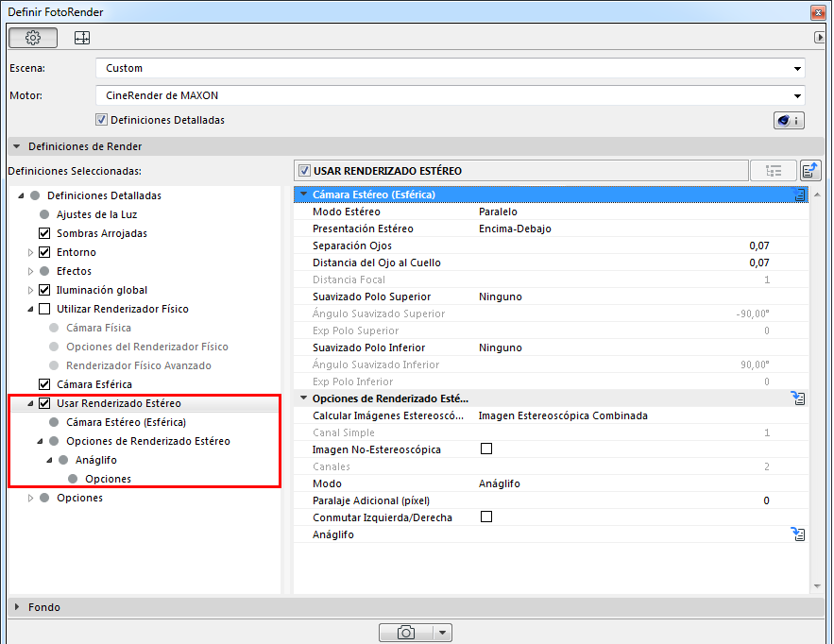The height and width of the screenshot is (644, 834).
Task: Click the camera render button
Action: click(x=406, y=633)
